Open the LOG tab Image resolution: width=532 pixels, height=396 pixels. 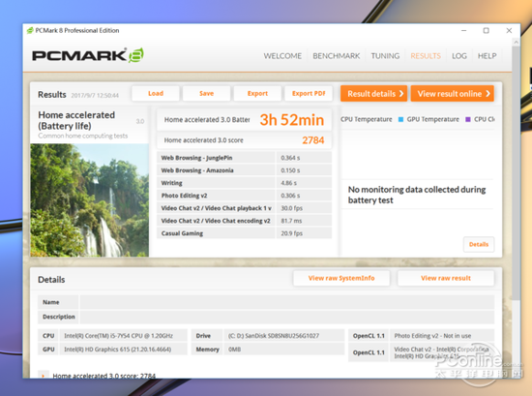click(x=459, y=56)
